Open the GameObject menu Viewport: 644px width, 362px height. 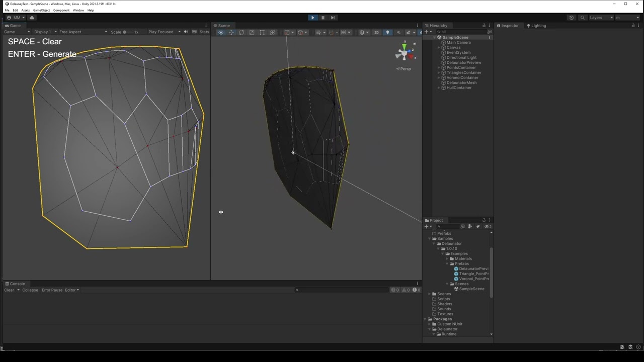[x=41, y=10]
